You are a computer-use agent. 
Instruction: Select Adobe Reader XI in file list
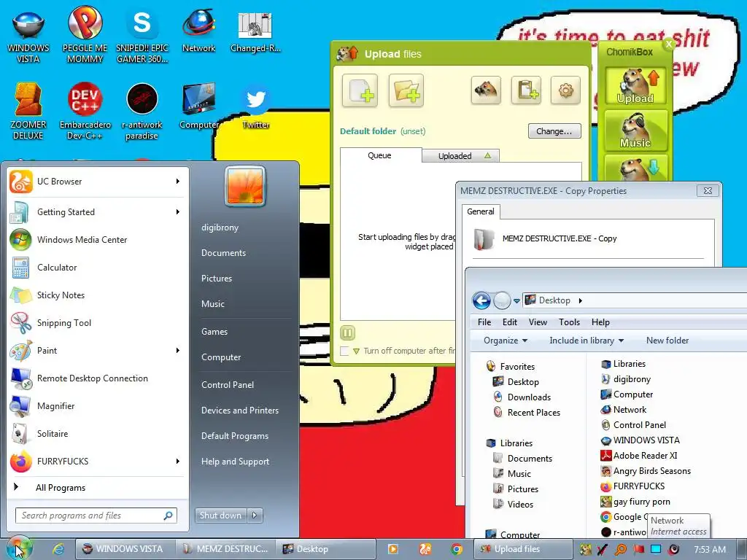pos(639,456)
